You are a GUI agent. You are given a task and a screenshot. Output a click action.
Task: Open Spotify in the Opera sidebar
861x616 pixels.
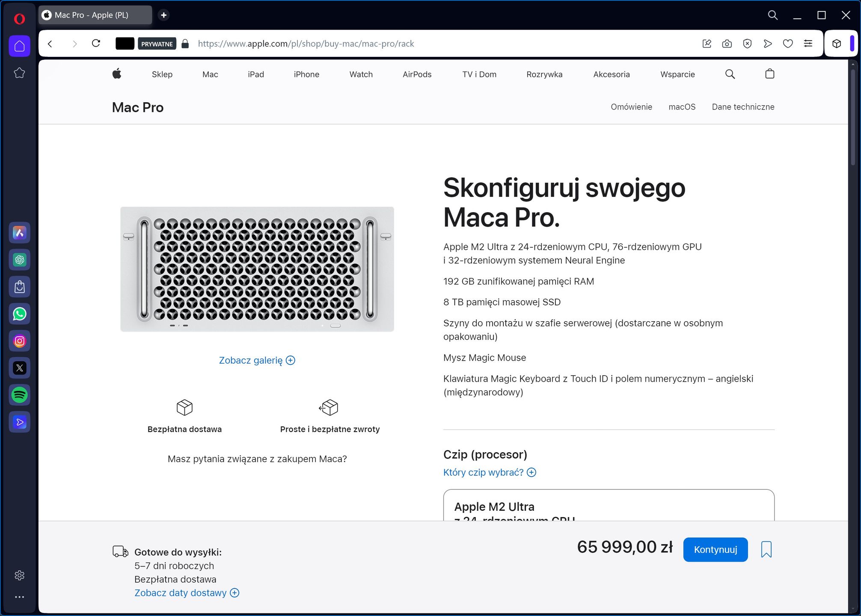[x=20, y=395]
